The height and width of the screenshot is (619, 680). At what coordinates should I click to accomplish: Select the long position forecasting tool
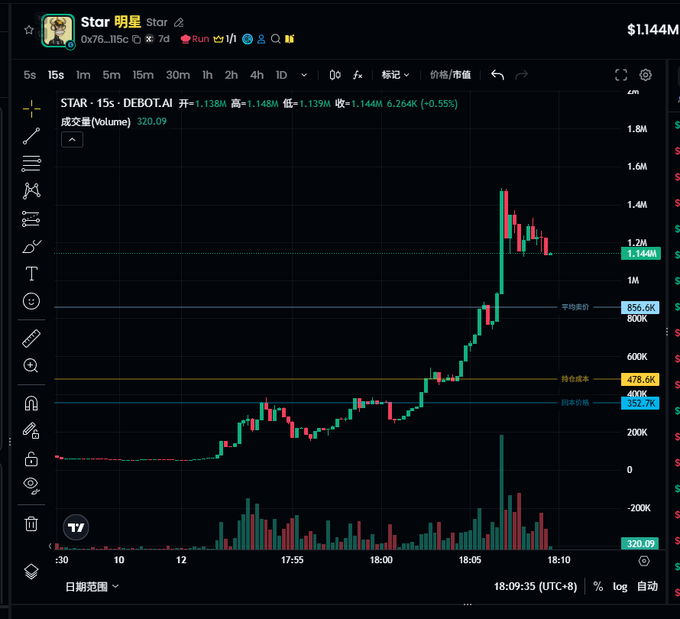click(x=31, y=219)
